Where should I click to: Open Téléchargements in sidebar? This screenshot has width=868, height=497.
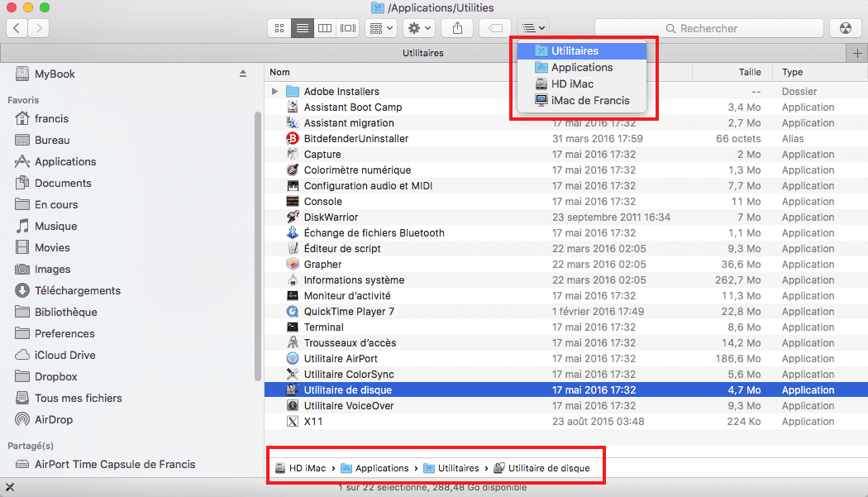coord(77,291)
